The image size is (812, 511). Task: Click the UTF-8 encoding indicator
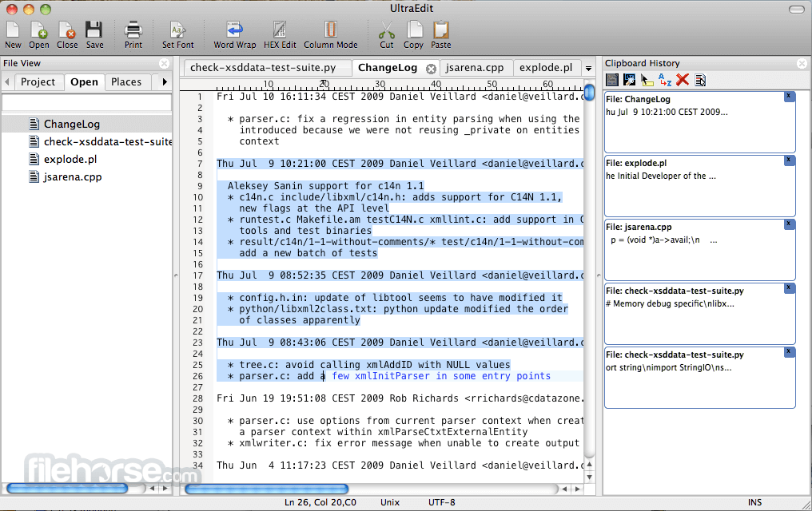[442, 502]
